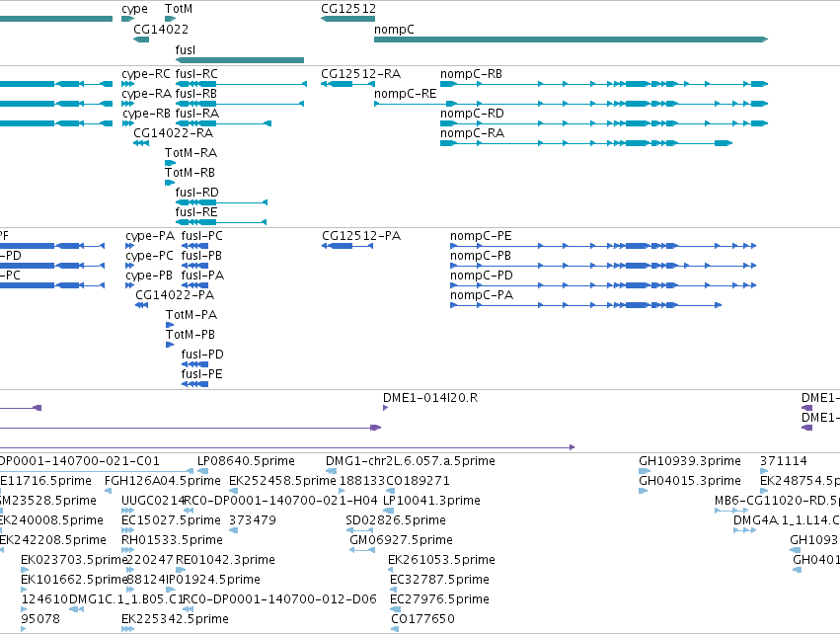Image resolution: width=840 pixels, height=634 pixels.
Task: Click the FGH126A04.5prime EST label
Action: tap(162, 481)
